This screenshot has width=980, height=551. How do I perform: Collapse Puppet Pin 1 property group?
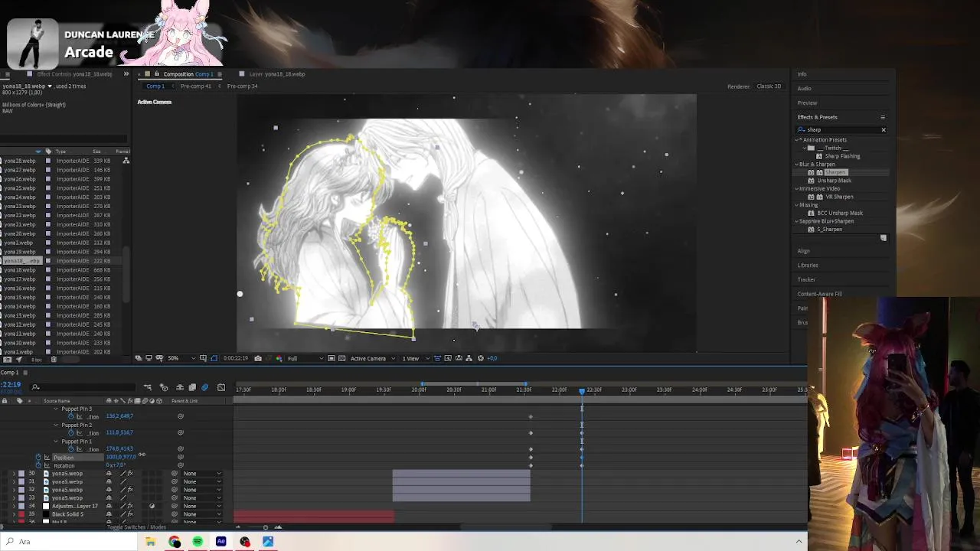pos(56,442)
